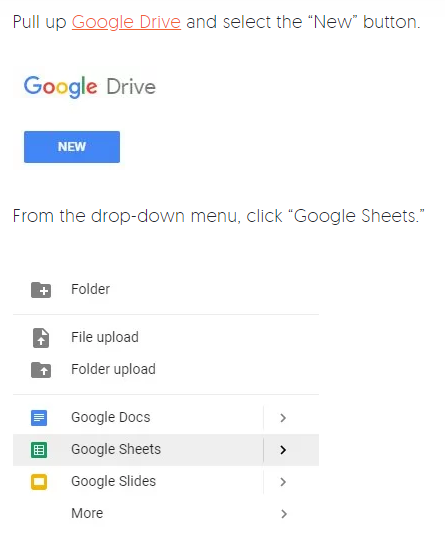This screenshot has width=445, height=552.
Task: Click the new folder plus icon
Action: [41, 290]
